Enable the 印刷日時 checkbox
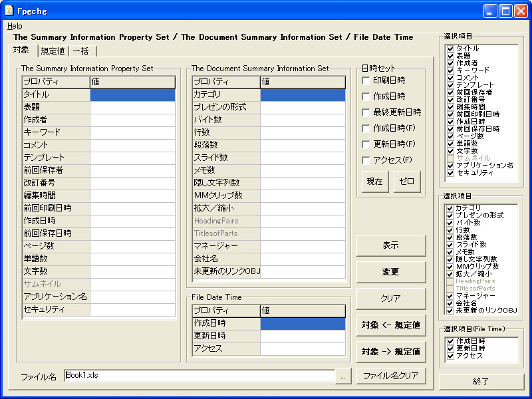Screen dimensions: 532x399 (x=366, y=80)
